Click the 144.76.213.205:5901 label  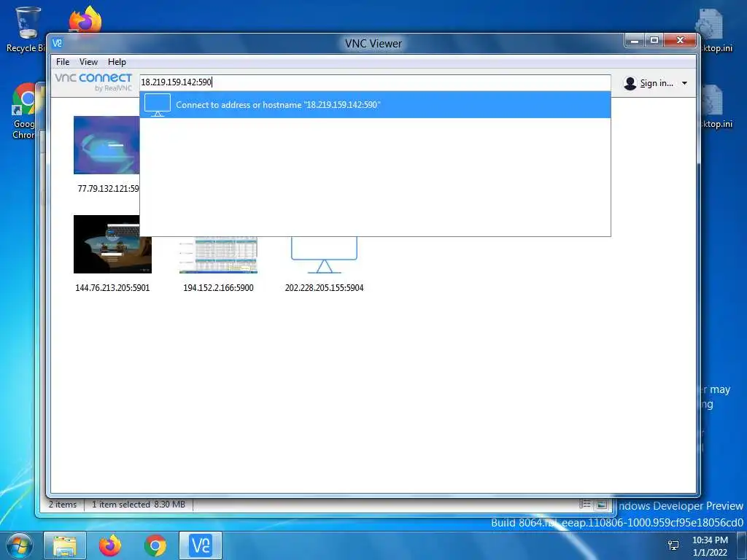112,287
